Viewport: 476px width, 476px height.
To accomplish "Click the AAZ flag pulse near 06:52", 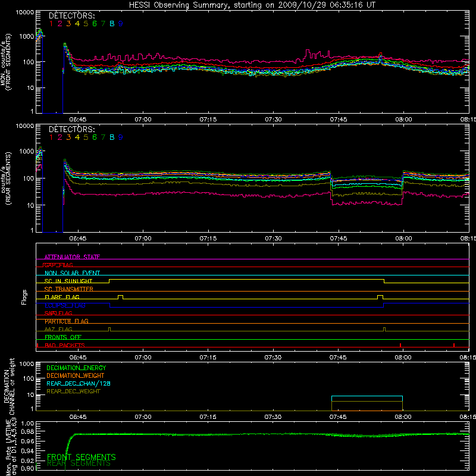I will pos(109,330).
